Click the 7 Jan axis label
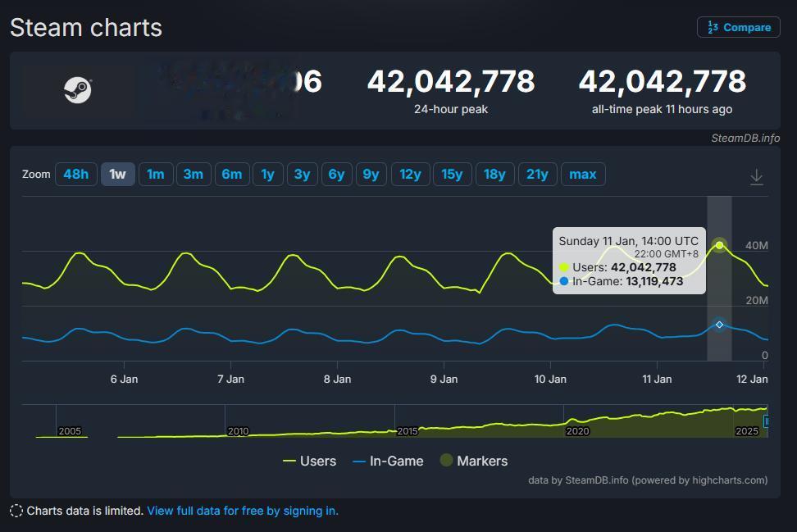Screen dimensions: 797x532 230,379
